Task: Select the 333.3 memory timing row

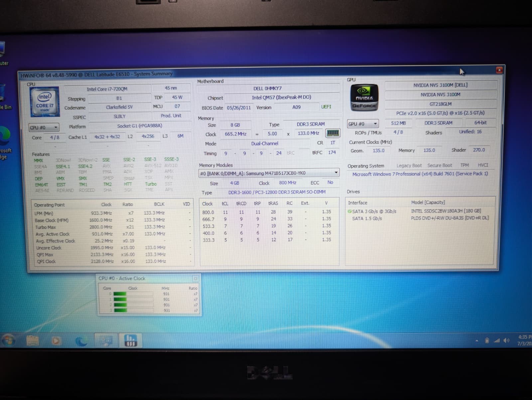Action: pos(268,240)
